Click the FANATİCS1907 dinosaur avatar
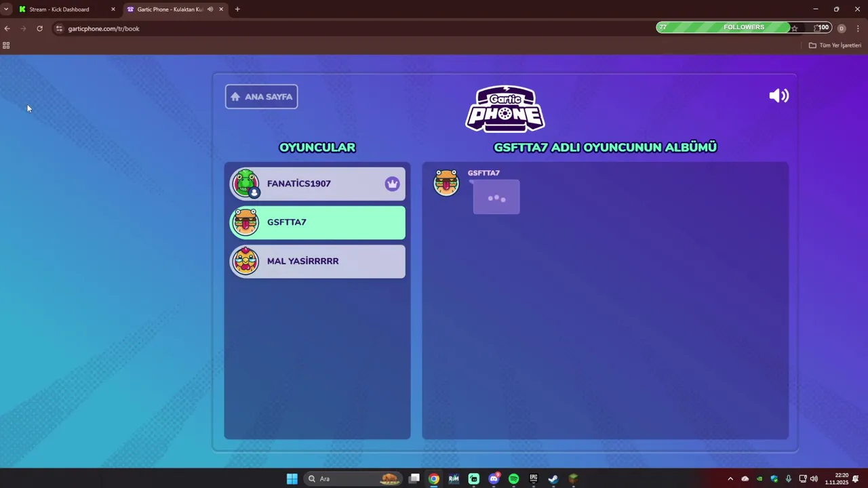The height and width of the screenshot is (488, 868). [245, 184]
